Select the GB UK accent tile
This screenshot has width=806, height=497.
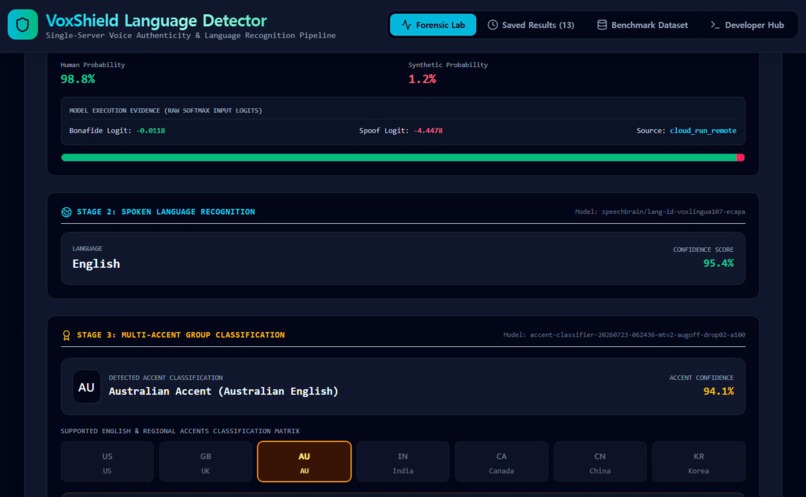(x=206, y=462)
